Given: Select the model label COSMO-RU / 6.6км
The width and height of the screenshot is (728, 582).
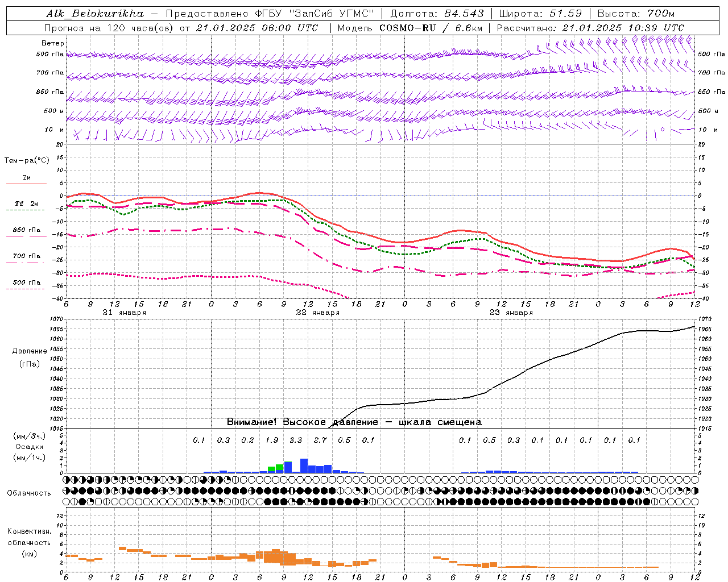Looking at the screenshot, I should click(x=431, y=28).
